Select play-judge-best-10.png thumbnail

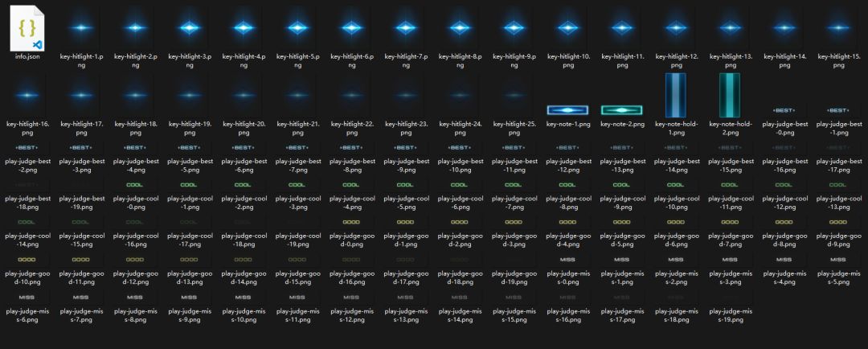pos(460,148)
